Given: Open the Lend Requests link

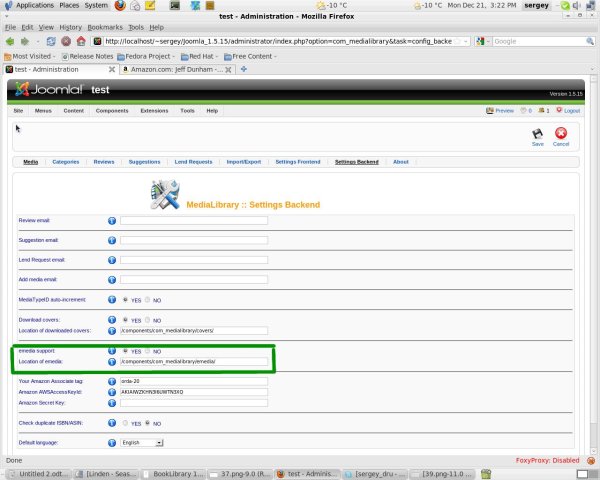Looking at the screenshot, I should tap(193, 162).
